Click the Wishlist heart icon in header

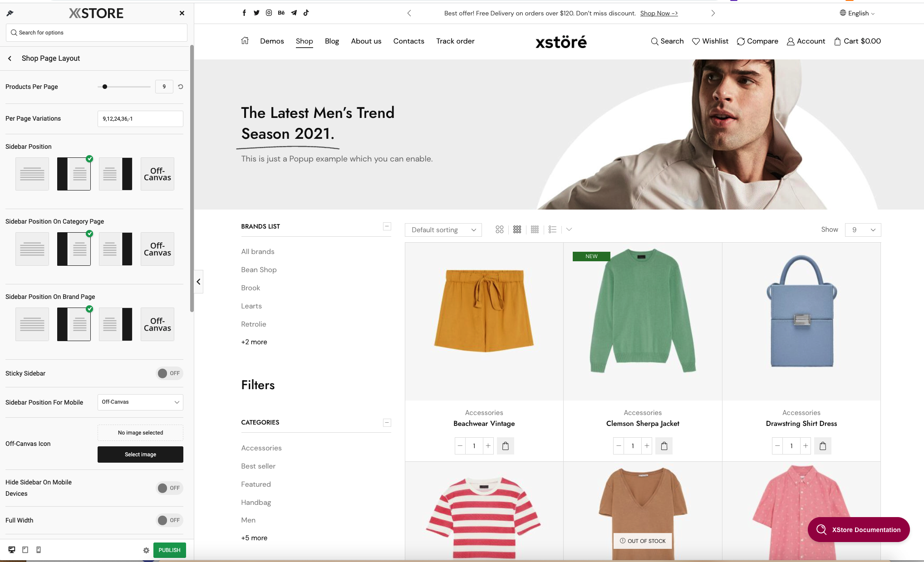click(x=696, y=41)
